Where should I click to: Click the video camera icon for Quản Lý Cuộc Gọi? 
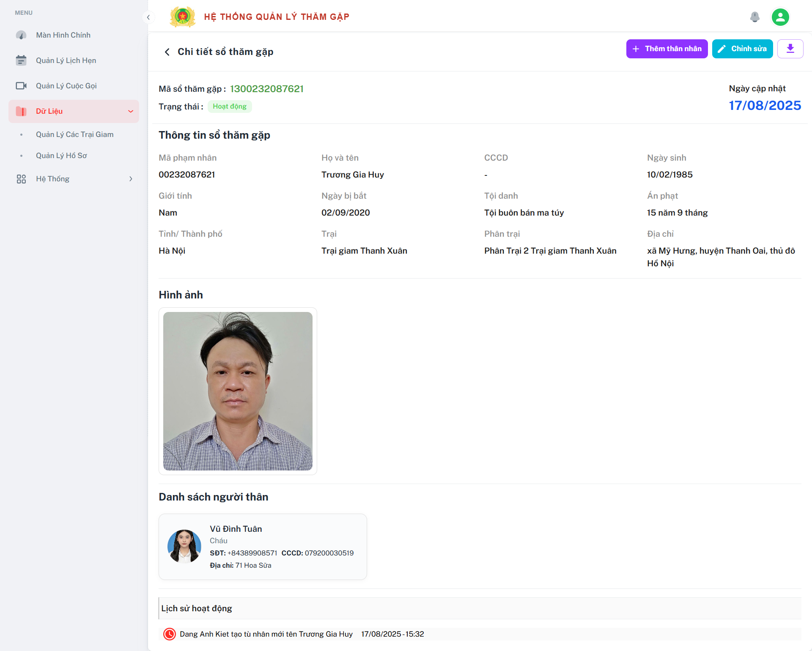click(x=21, y=86)
